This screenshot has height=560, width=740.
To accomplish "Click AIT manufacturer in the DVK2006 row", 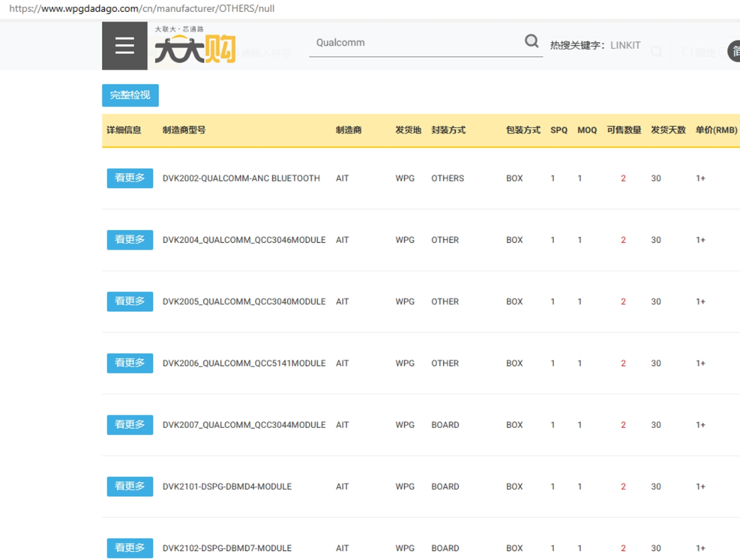I will pos(342,363).
